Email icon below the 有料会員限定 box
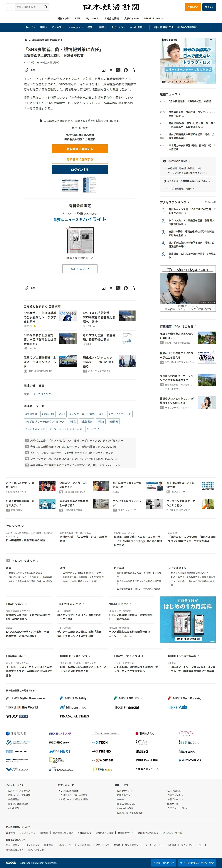Viewport: 222px width, 868px height. 103,288
